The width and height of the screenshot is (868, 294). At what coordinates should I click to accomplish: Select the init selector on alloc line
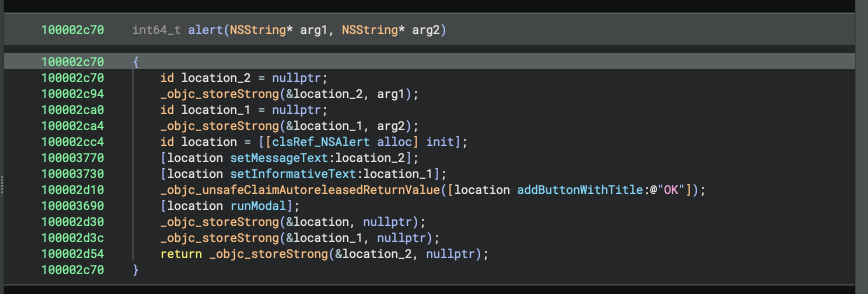[439, 142]
